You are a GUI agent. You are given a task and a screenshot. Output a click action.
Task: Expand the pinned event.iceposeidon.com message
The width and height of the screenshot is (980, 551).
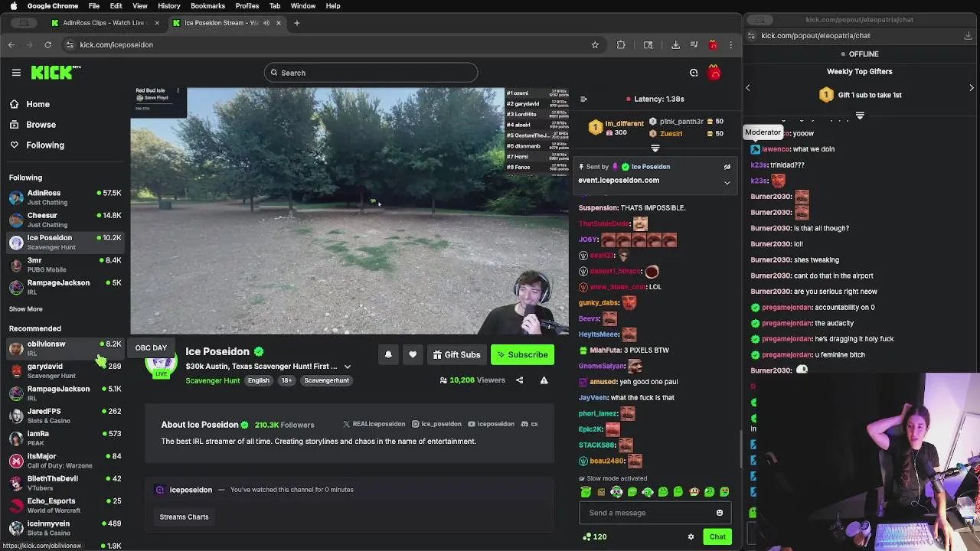tap(727, 183)
